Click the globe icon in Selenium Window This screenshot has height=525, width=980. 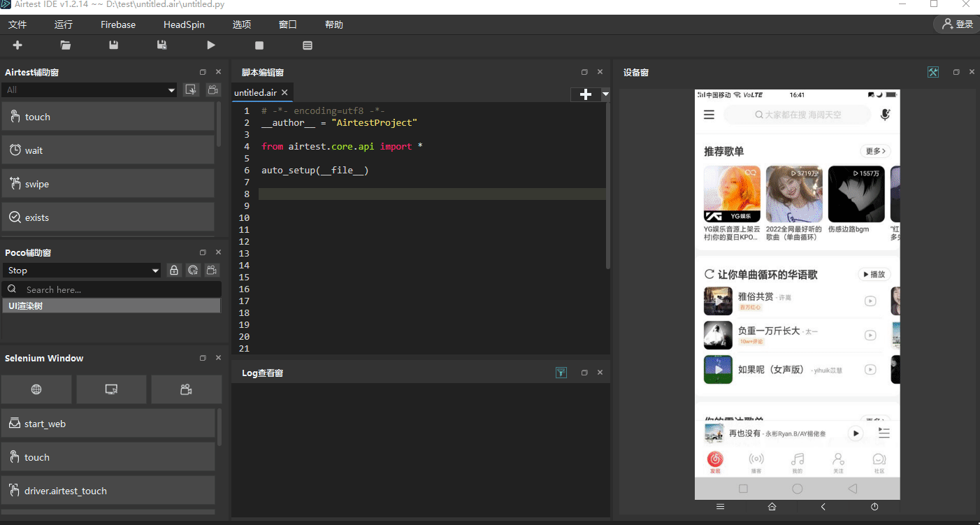[36, 389]
